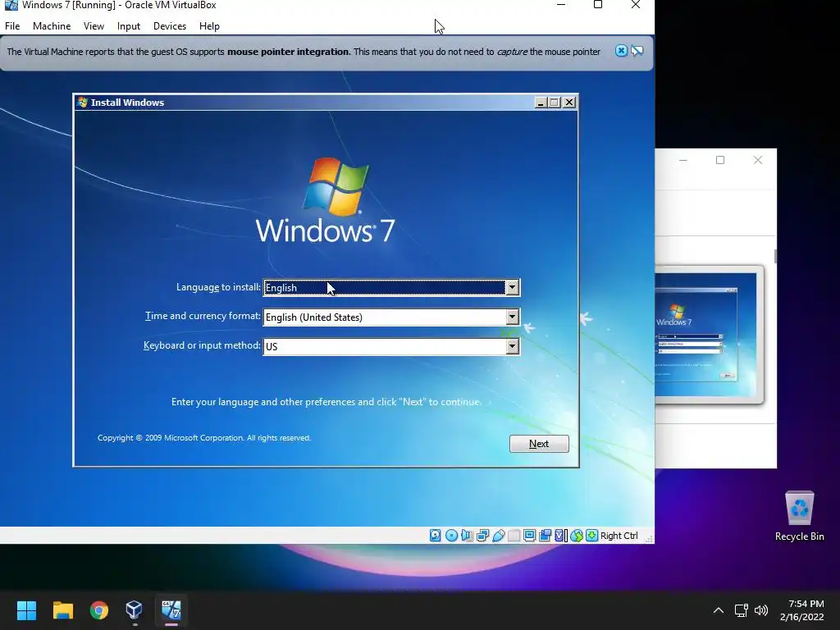The width and height of the screenshot is (840, 630).
Task: Open the File menu in VirtualBox
Action: tap(12, 25)
